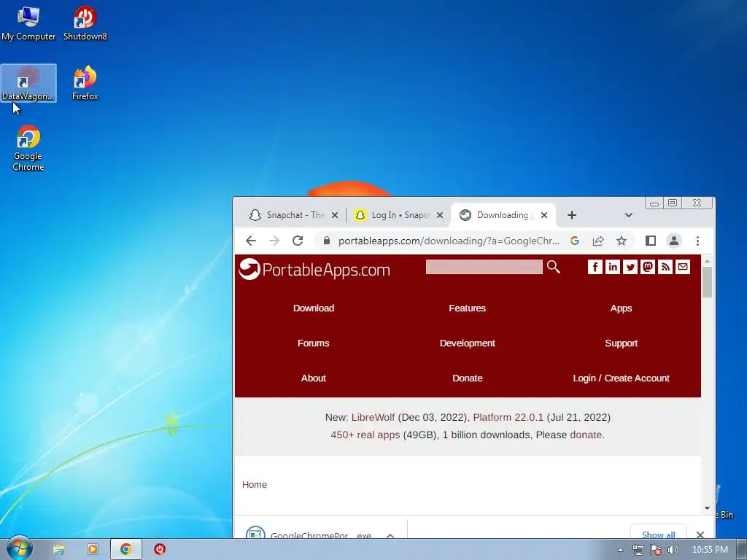
Task: Open Download menu on PortableApps
Action: click(314, 308)
